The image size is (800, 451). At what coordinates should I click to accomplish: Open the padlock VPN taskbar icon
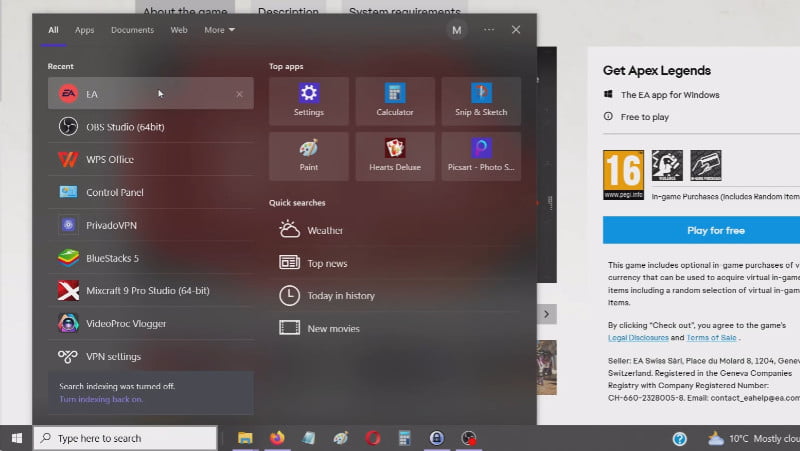tap(437, 438)
